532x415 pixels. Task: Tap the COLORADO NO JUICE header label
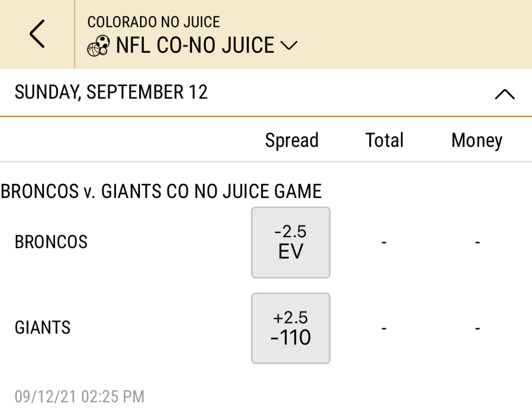tap(154, 22)
